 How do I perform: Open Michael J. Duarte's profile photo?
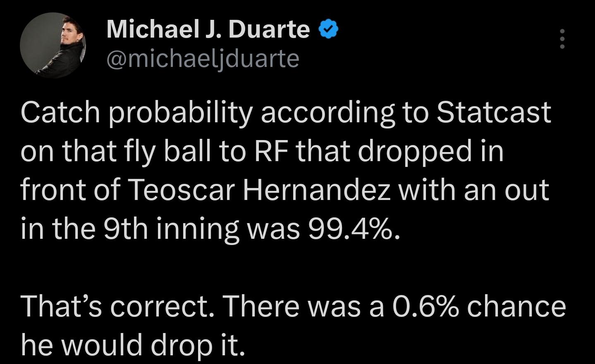coord(53,45)
